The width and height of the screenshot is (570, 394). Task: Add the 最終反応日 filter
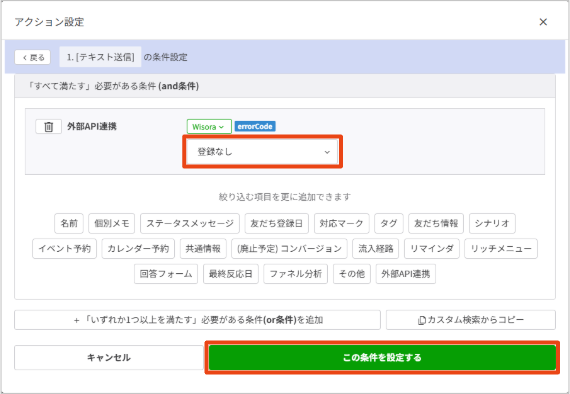(x=231, y=274)
